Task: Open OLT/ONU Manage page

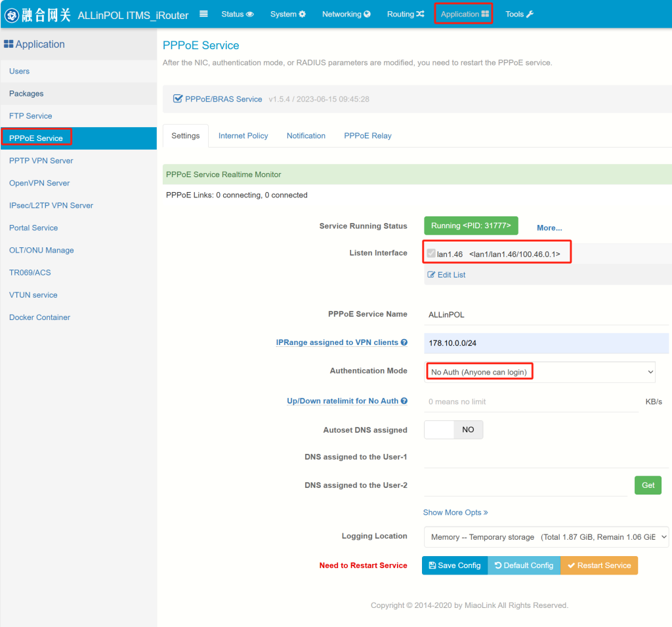Action: click(x=79, y=250)
